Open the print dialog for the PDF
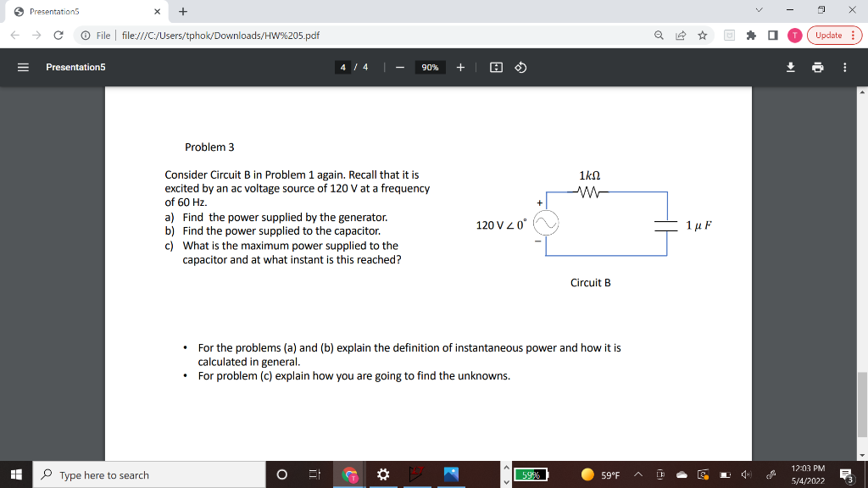 (x=817, y=66)
